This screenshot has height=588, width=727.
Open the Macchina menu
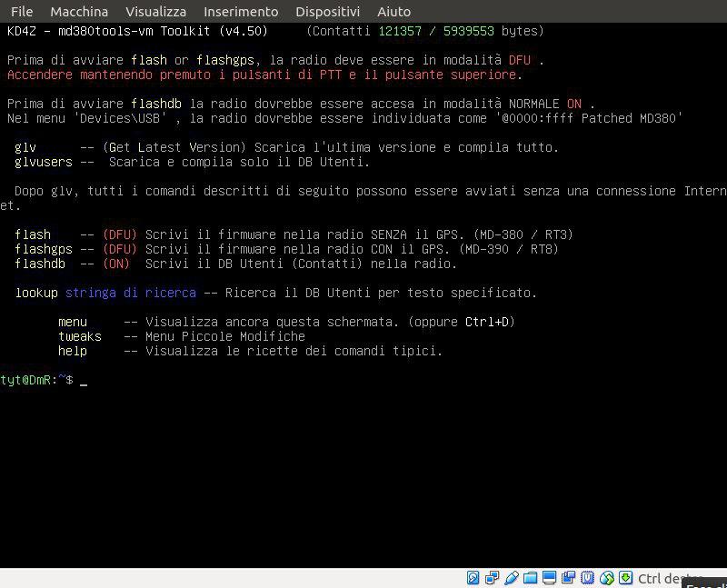pyautogui.click(x=79, y=12)
